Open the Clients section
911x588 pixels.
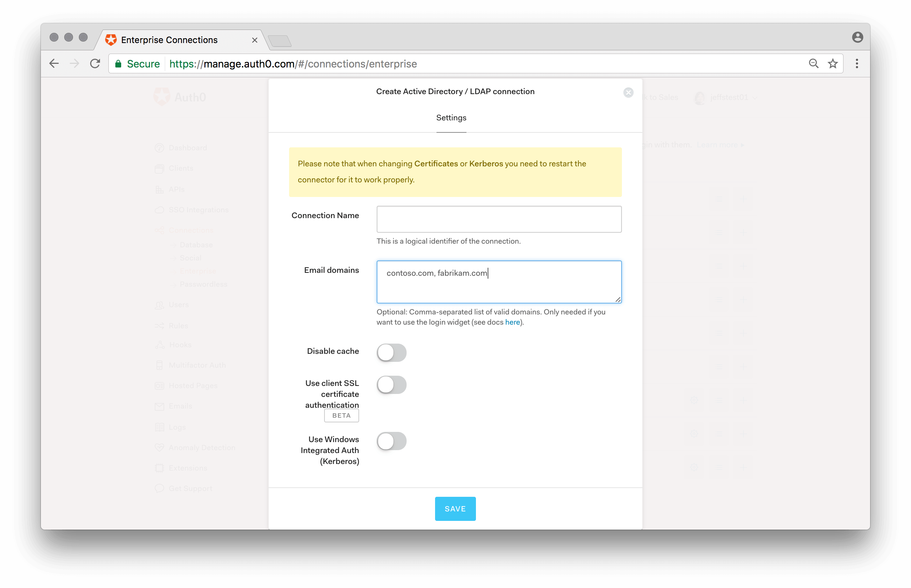tap(181, 169)
